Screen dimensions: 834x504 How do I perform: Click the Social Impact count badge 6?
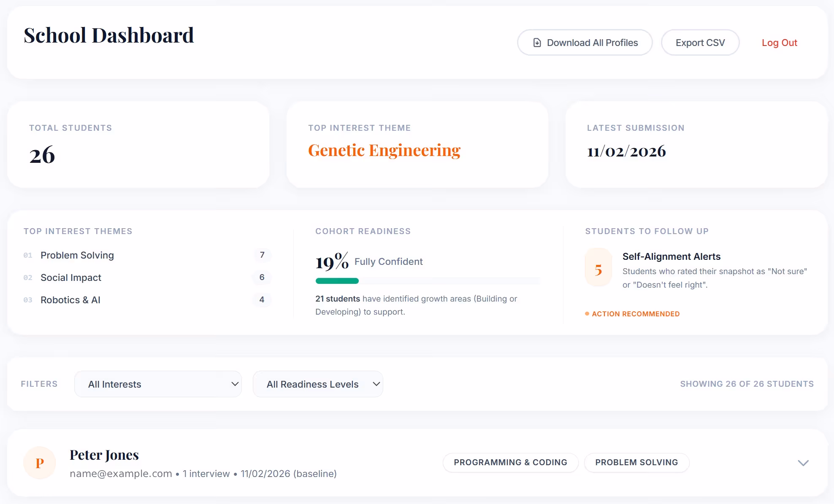[x=262, y=277]
